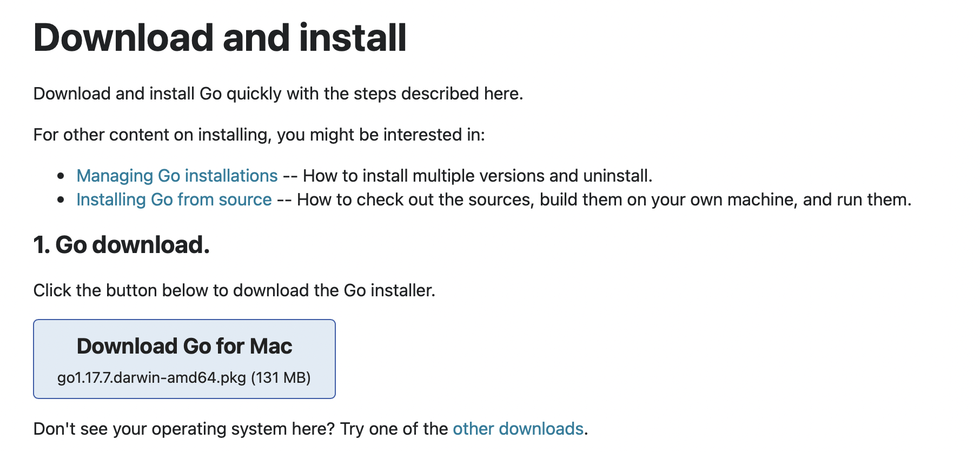Click the 'For other content on installing' sentence
This screenshot has width=980, height=452.
[259, 135]
